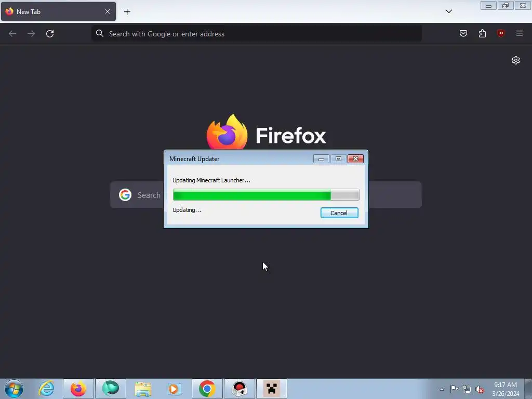Screen dimensions: 532x399
Task: Focus the Firefox address bar
Action: tap(257, 34)
